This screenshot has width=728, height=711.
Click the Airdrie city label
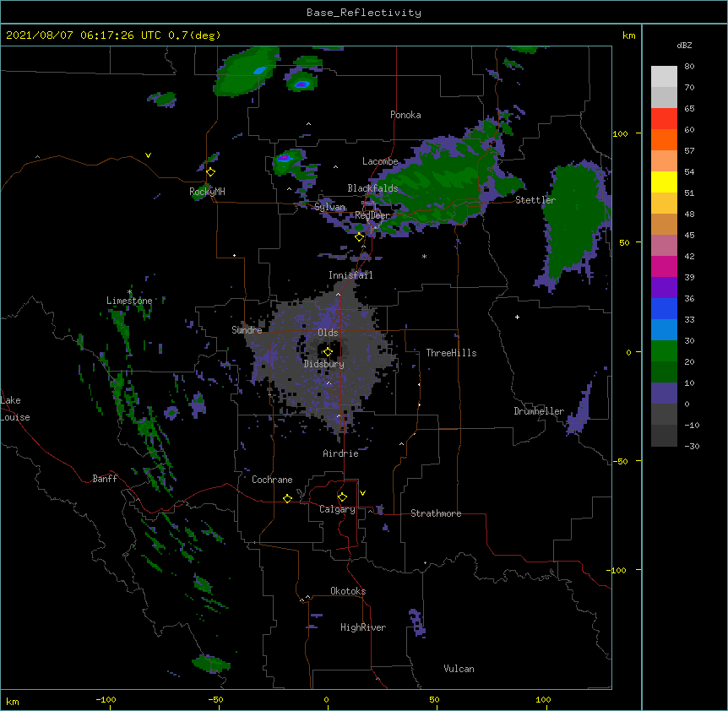point(341,453)
